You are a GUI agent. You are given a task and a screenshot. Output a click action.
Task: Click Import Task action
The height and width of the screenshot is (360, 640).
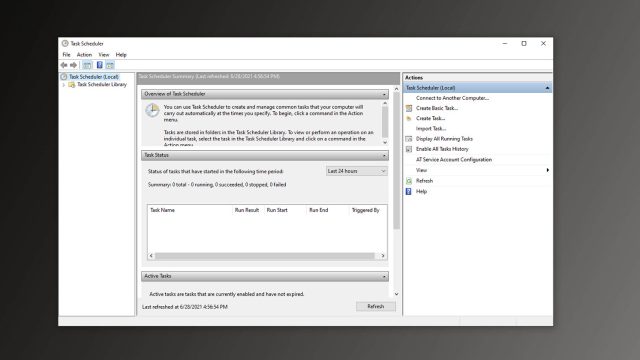(431, 129)
